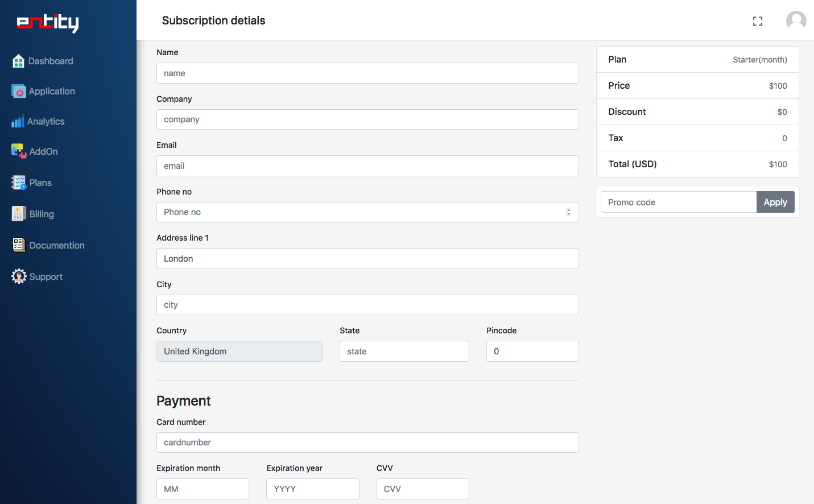Click the Billing receipt icon

coord(19,214)
